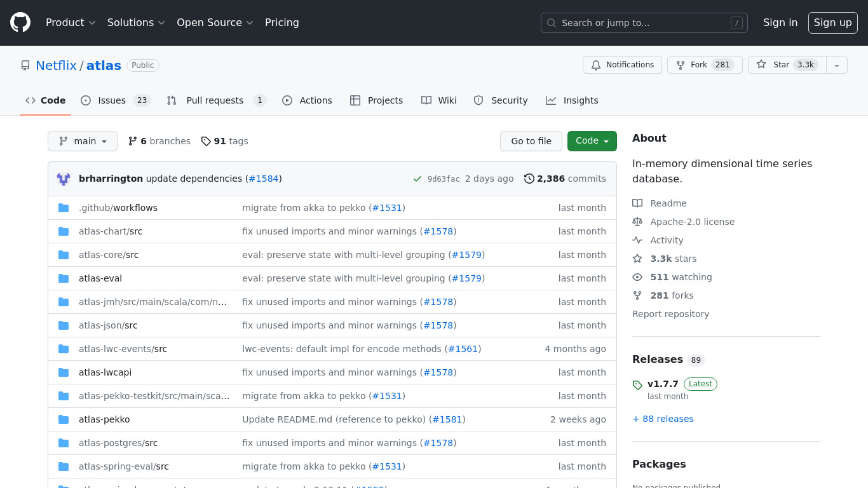Click Sign in
Image resolution: width=868 pixels, height=488 pixels.
pyautogui.click(x=780, y=23)
